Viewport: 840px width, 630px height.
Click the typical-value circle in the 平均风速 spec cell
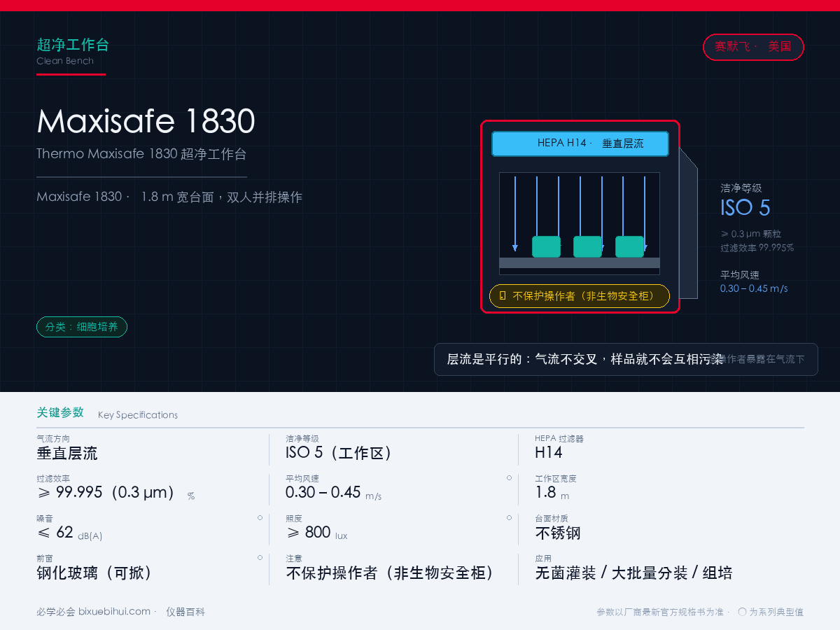pyautogui.click(x=509, y=477)
